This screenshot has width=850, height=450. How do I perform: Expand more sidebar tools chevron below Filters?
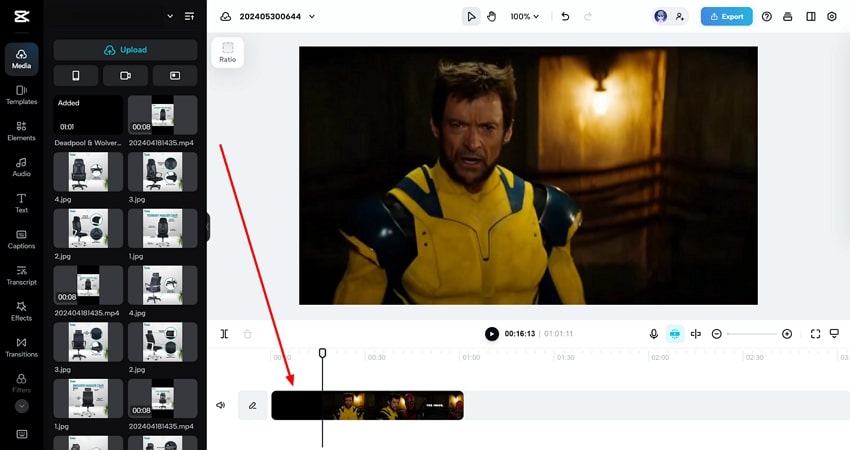(x=21, y=406)
